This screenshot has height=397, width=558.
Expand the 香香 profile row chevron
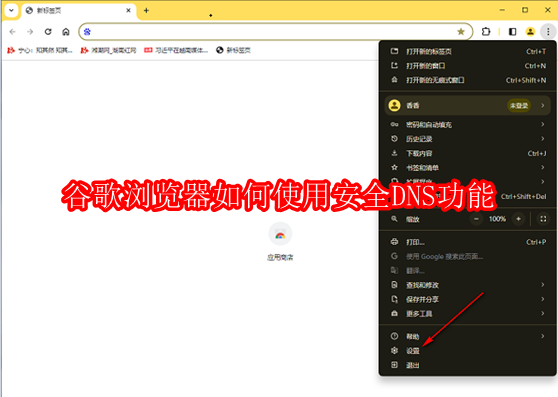543,105
